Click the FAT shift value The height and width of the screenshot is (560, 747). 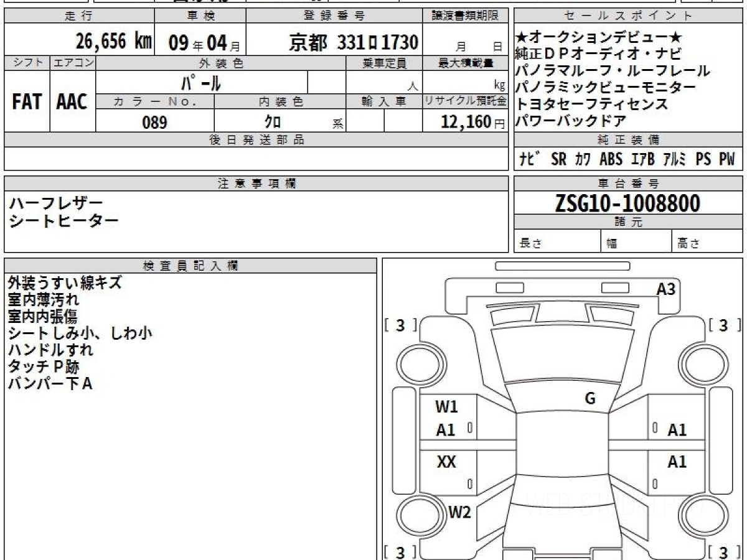pos(27,101)
